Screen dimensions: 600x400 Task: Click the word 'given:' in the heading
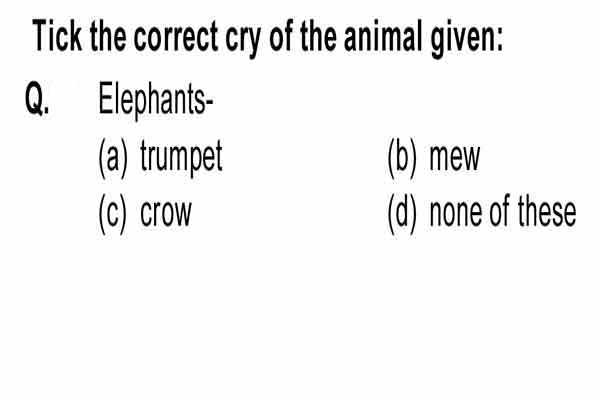(x=467, y=39)
